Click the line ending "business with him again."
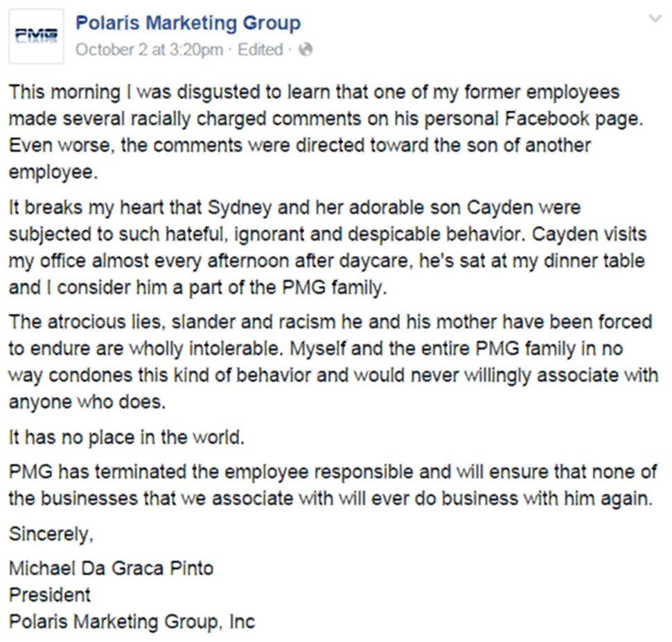The height and width of the screenshot is (642, 672). [x=330, y=498]
